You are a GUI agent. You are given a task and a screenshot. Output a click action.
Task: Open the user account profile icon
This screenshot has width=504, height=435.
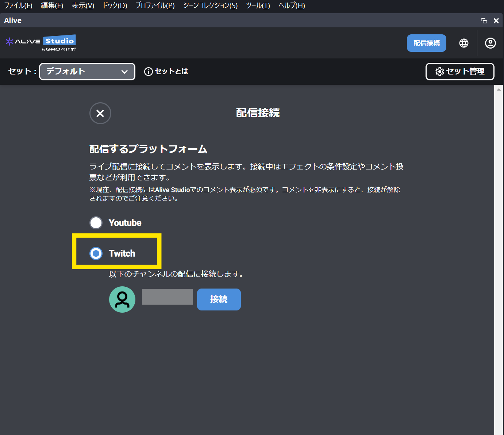(x=490, y=43)
